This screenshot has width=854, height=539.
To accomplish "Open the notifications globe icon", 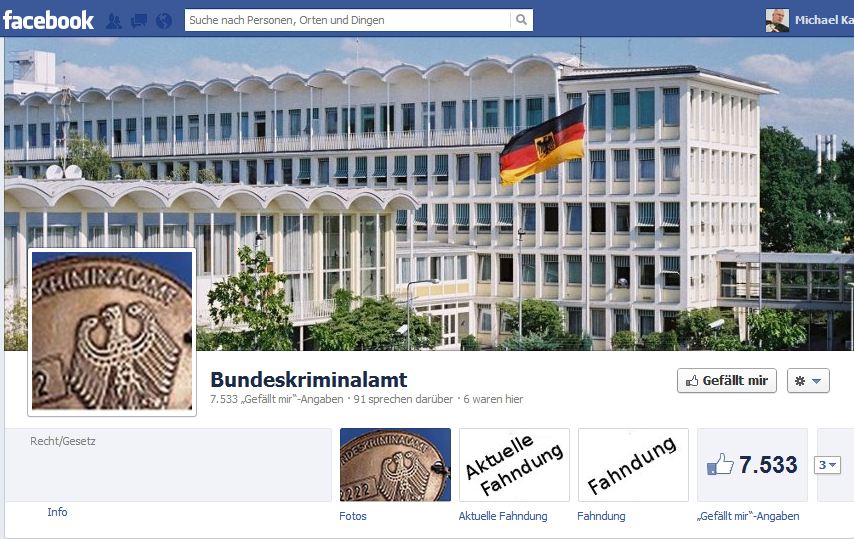I will (163, 21).
